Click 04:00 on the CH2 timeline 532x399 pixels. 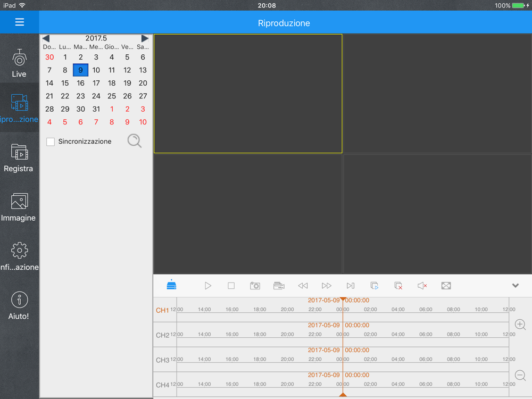tap(398, 334)
